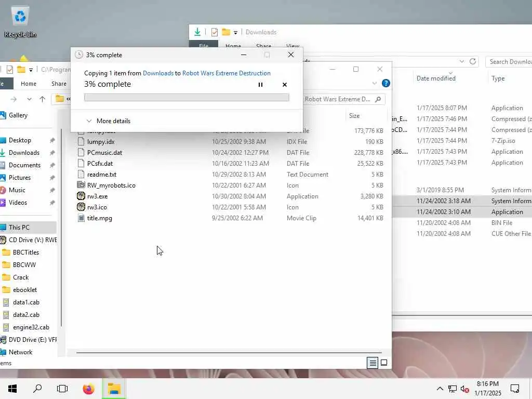
Task: Select Gallery in the navigation pane
Action: click(x=18, y=115)
